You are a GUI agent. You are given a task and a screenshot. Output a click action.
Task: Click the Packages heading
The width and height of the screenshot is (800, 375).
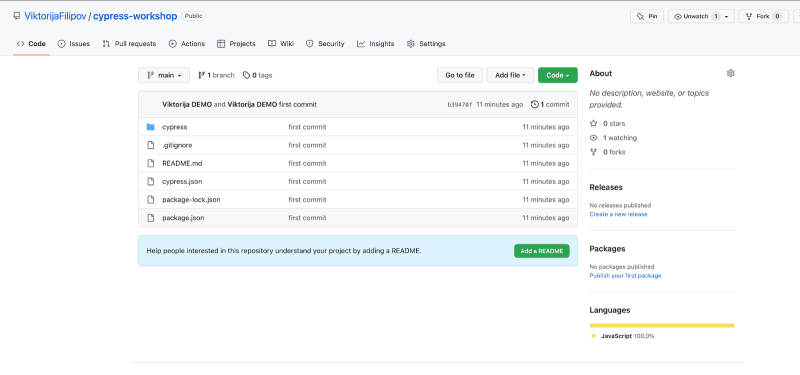click(607, 249)
